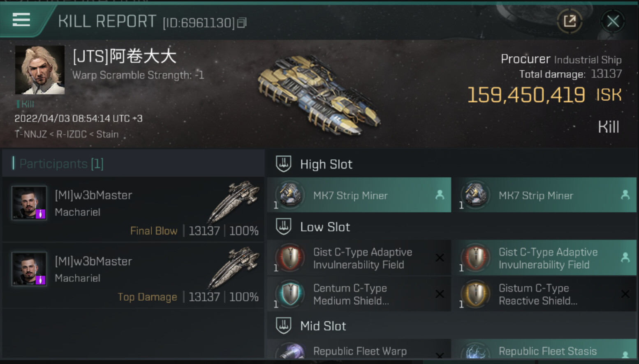Viewport: 639px width, 364px height.
Task: Expand the Low Slot section
Action: (325, 227)
